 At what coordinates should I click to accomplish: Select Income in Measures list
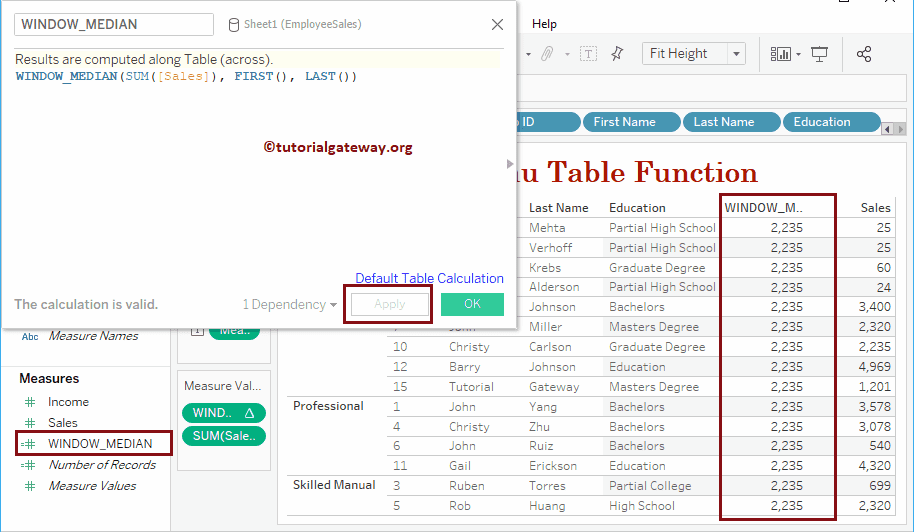pyautogui.click(x=68, y=402)
